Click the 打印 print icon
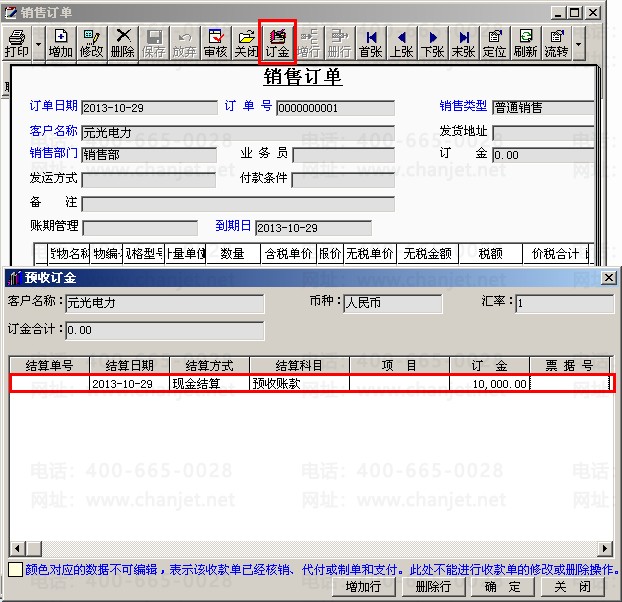The width and height of the screenshot is (622, 602). point(17,43)
